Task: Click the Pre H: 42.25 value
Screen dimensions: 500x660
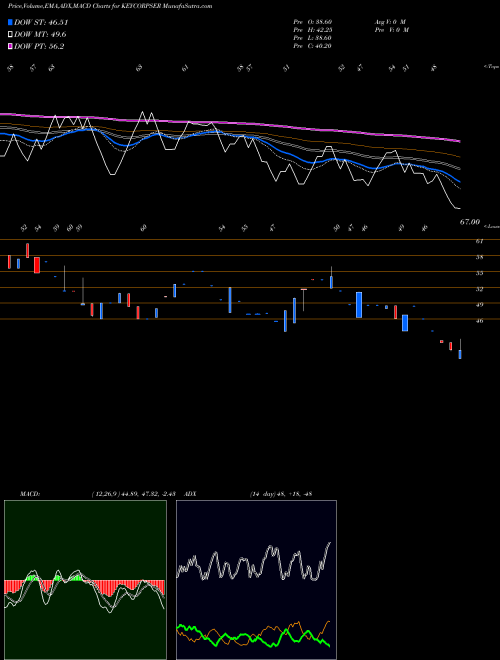Action: coord(314,30)
